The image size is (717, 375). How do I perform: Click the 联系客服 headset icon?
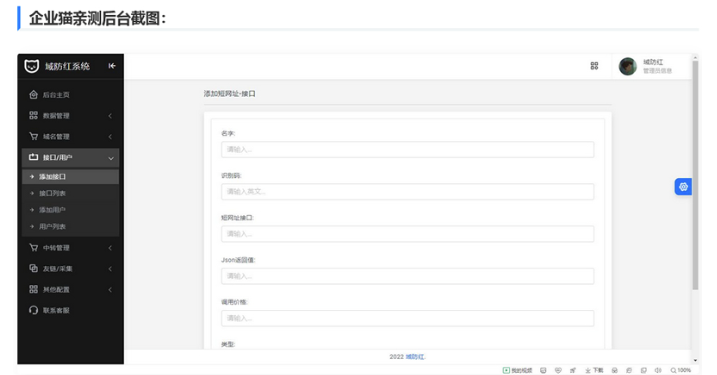(x=33, y=310)
